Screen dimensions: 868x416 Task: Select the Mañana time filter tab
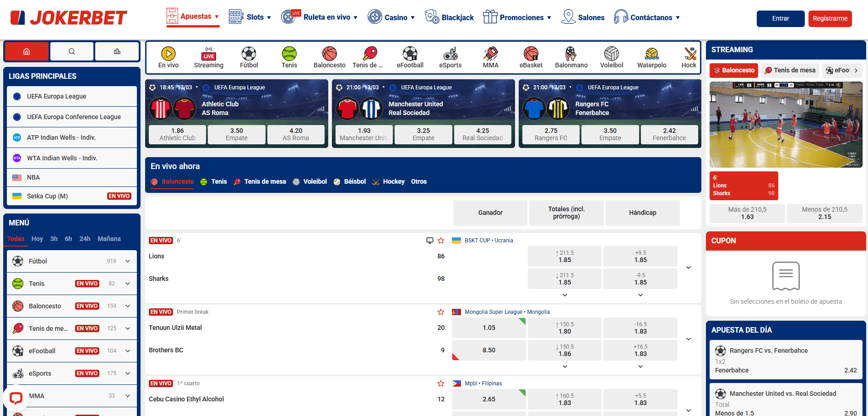coord(109,239)
